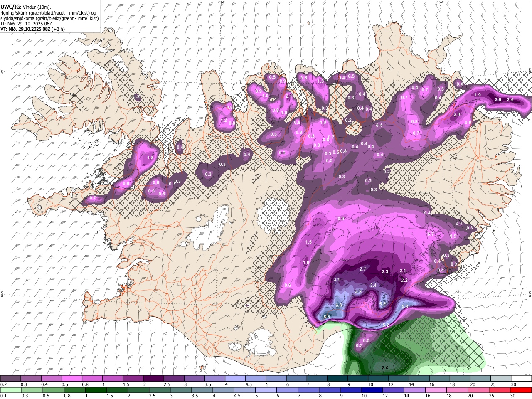Pick rain legend swatch starting at 5
This screenshot has width=532, height=399.
(x=266, y=390)
